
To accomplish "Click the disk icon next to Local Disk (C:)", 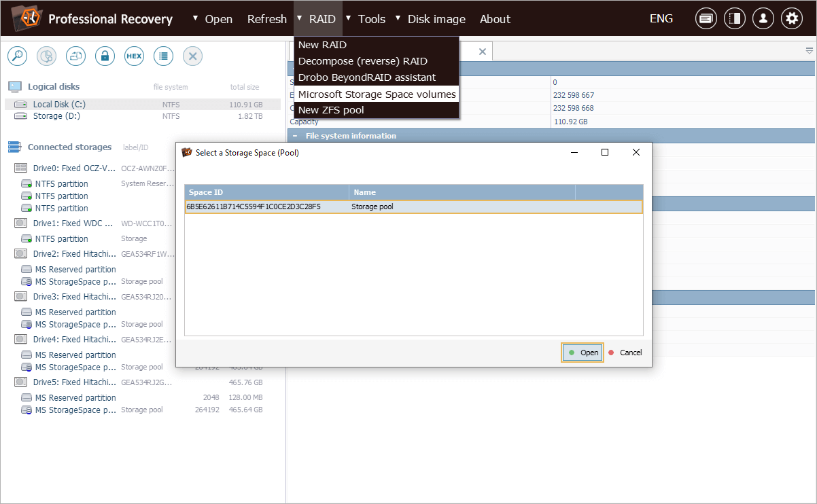I will [21, 105].
